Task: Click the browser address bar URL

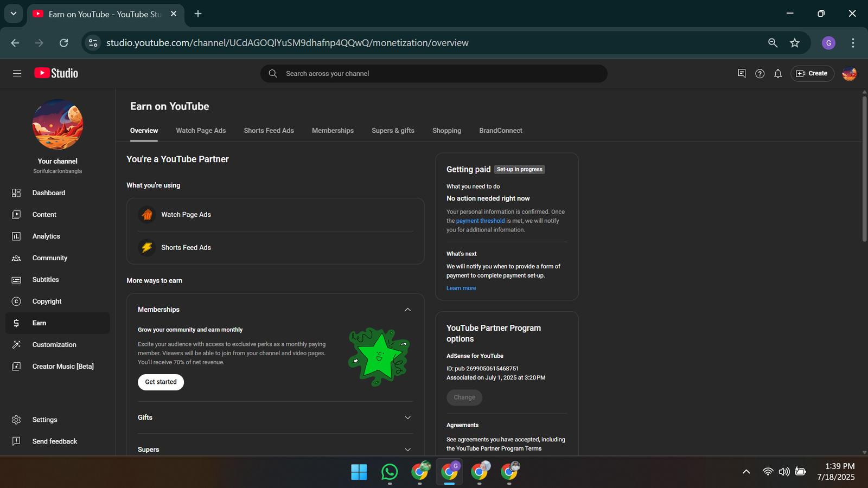Action: pos(288,43)
